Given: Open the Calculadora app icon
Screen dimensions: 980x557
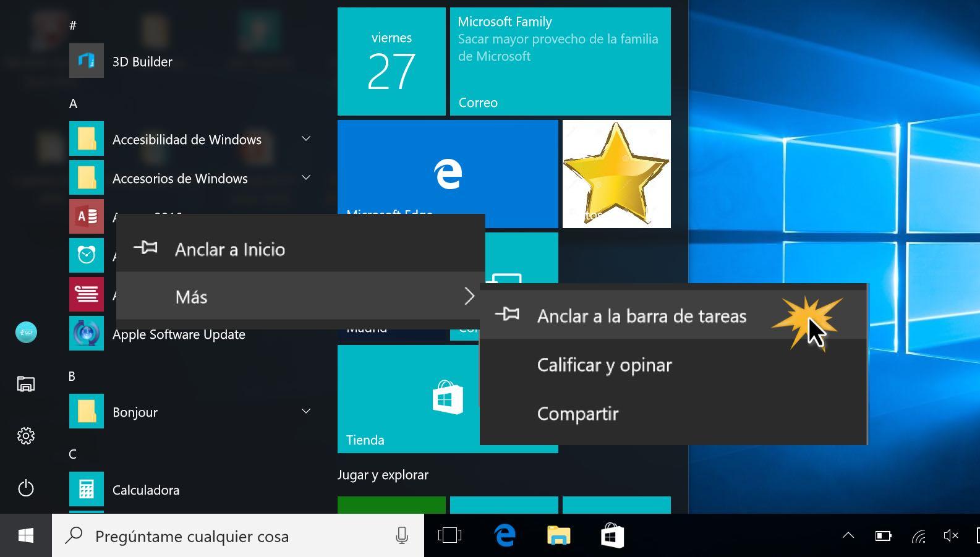Looking at the screenshot, I should [x=87, y=490].
